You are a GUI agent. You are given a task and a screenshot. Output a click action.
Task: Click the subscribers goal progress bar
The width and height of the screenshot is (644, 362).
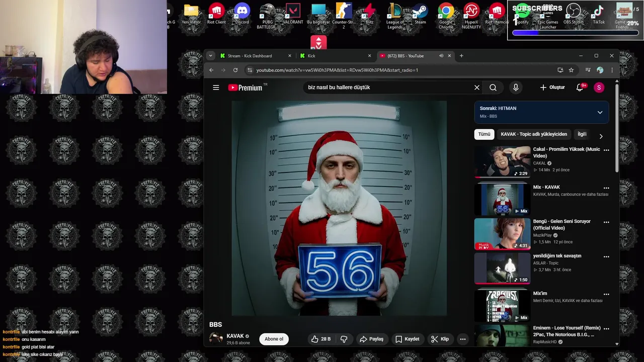(576, 33)
